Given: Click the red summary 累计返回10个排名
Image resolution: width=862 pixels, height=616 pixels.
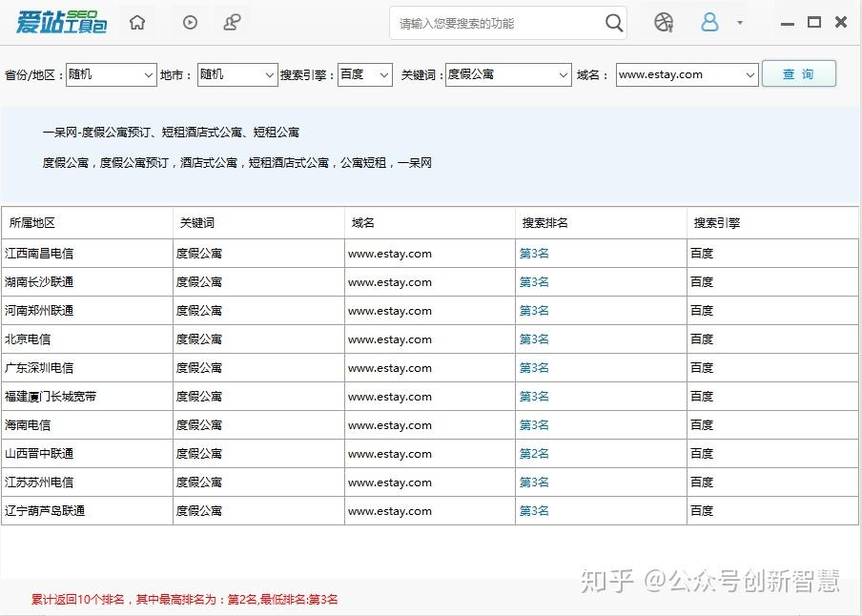Looking at the screenshot, I should tap(184, 600).
